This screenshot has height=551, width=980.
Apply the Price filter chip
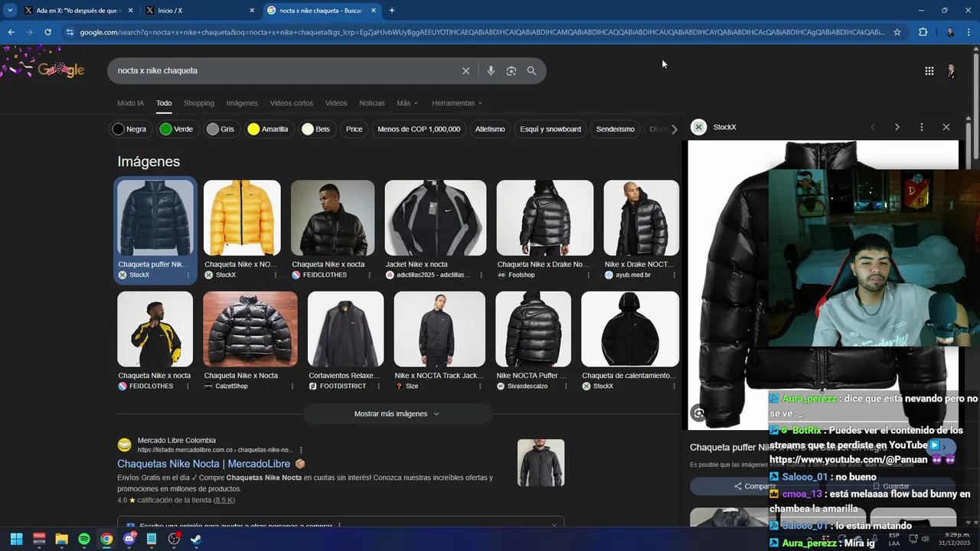click(x=354, y=129)
